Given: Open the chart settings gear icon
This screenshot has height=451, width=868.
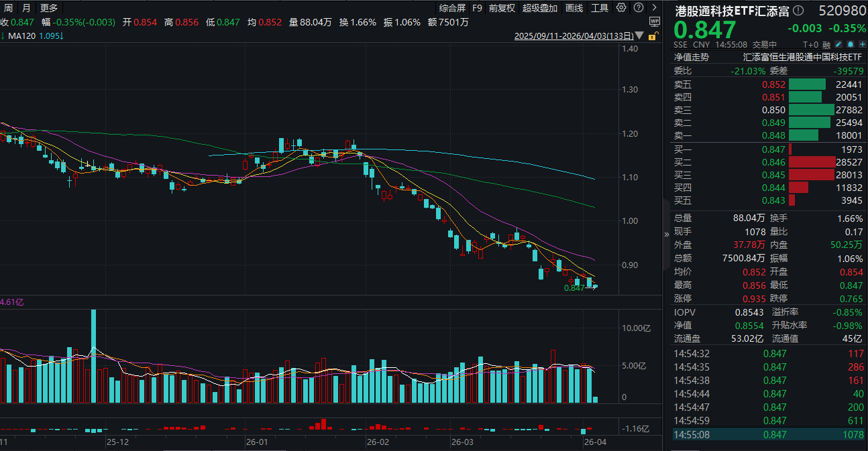Looking at the screenshot, I should point(620,8).
